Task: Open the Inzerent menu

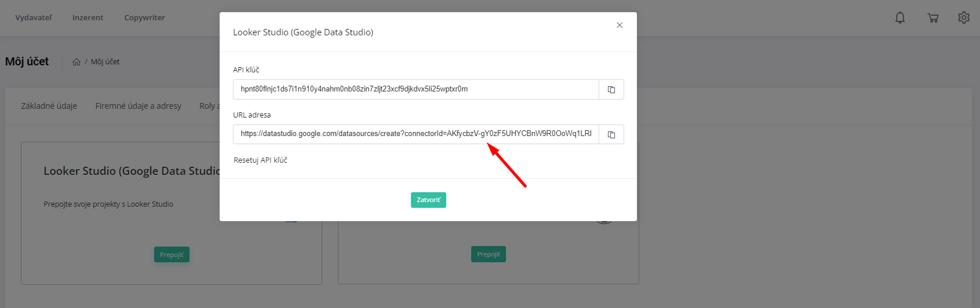Action: [x=88, y=18]
